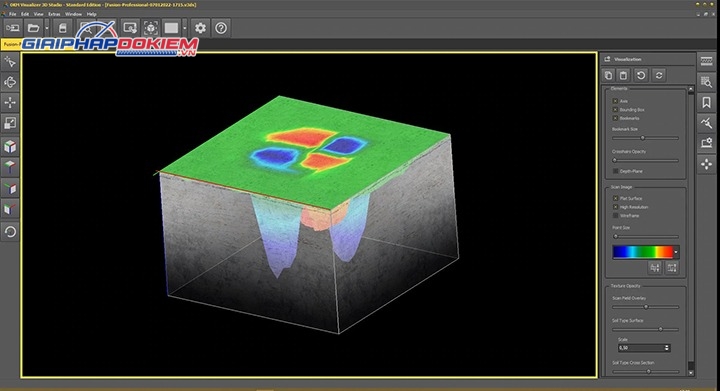The height and width of the screenshot is (391, 720).
Task: Toggle the Axis checkbox
Action: click(x=615, y=101)
